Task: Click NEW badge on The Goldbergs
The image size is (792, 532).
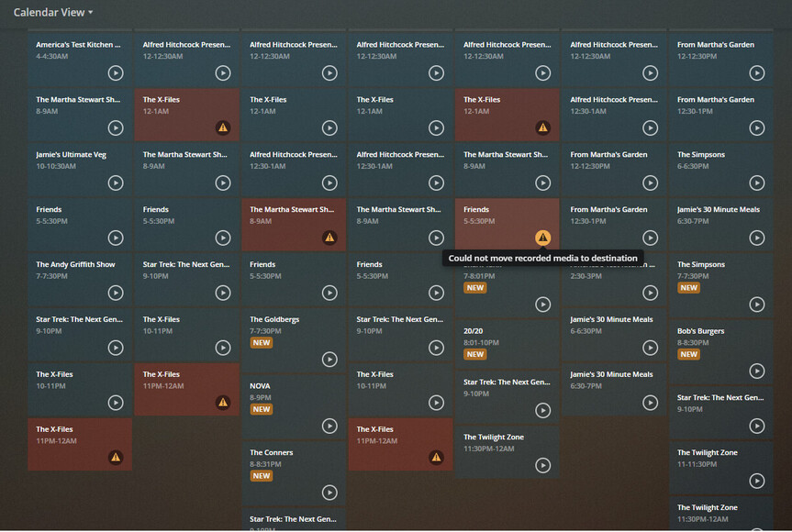Action: (x=262, y=343)
